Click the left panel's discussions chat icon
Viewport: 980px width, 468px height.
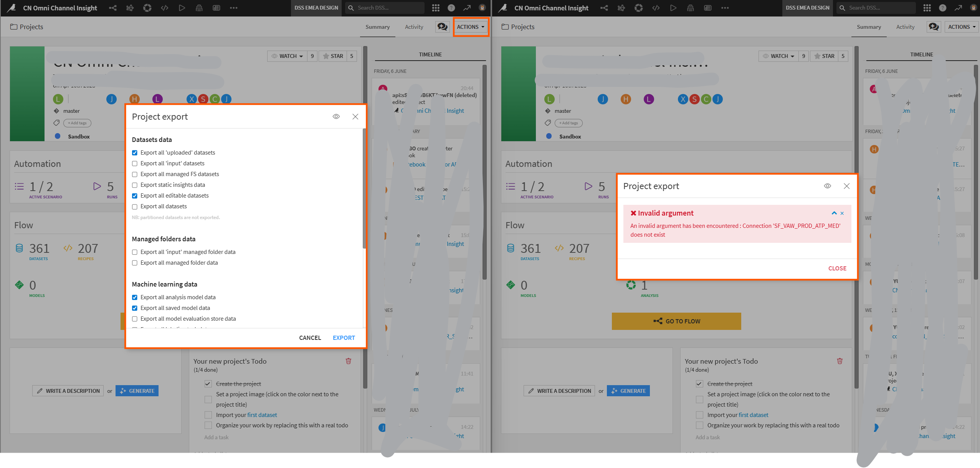(x=442, y=27)
